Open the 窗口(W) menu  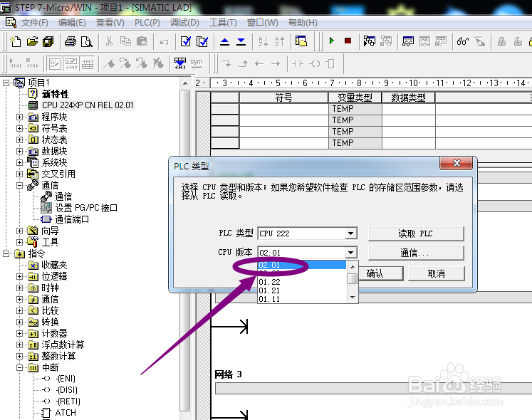point(262,23)
